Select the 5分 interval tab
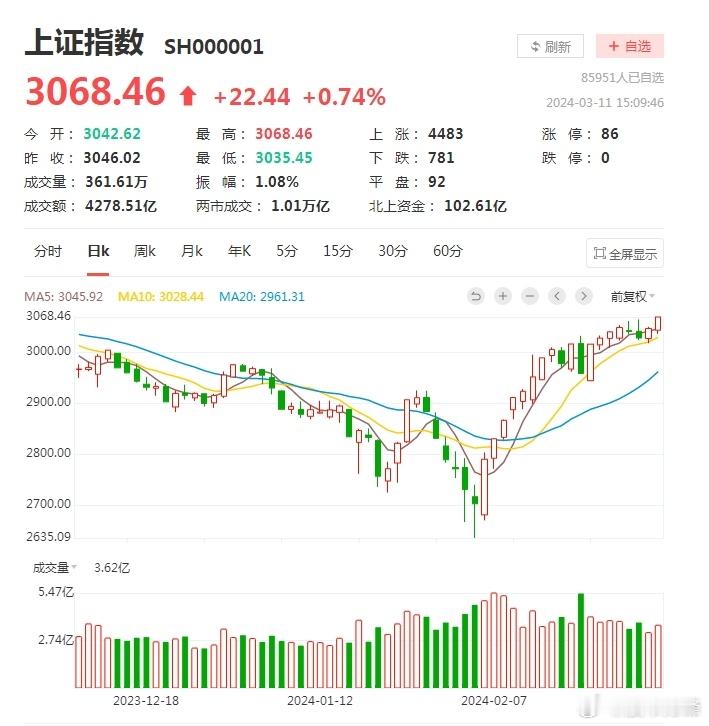 [x=287, y=251]
